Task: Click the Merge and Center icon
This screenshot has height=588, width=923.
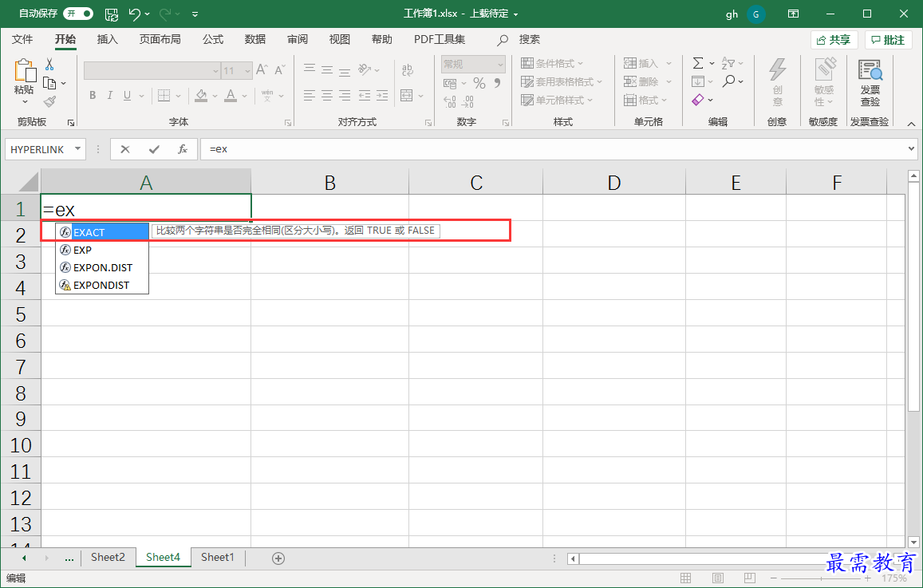Action: click(x=406, y=96)
